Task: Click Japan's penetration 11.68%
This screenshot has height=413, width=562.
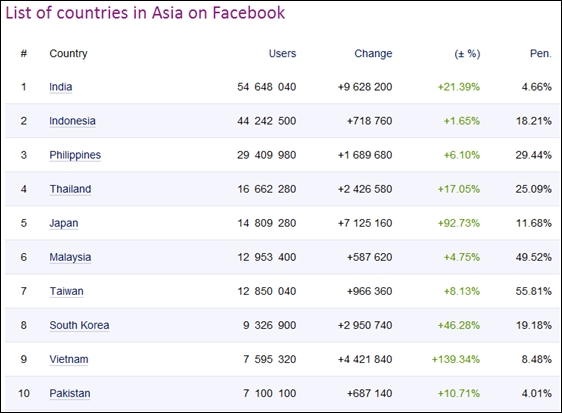Action: point(534,223)
